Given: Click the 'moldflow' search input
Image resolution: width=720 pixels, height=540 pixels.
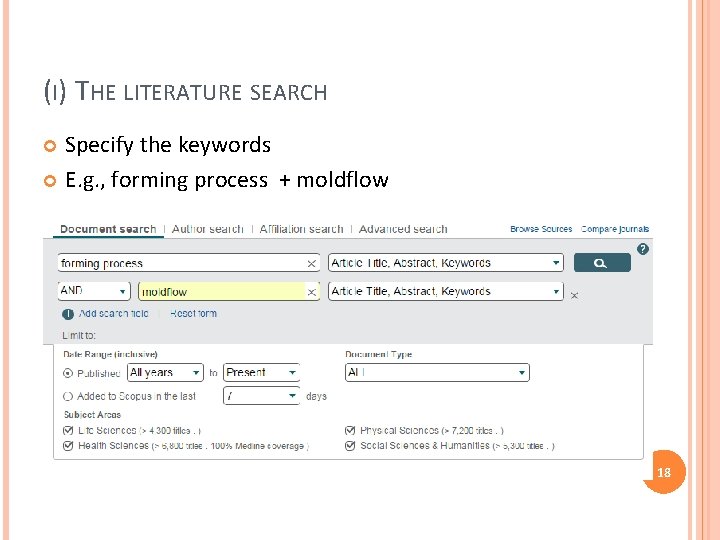Looking at the screenshot, I should tap(229, 292).
